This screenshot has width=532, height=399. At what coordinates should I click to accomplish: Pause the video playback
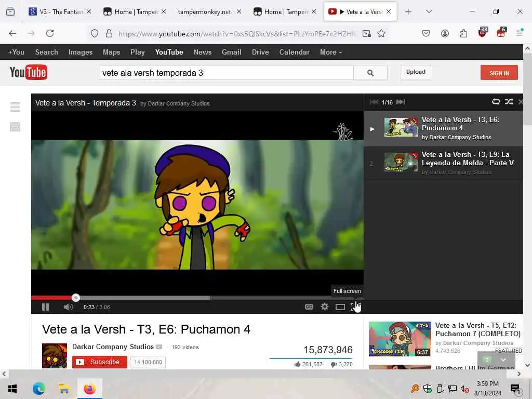point(46,307)
